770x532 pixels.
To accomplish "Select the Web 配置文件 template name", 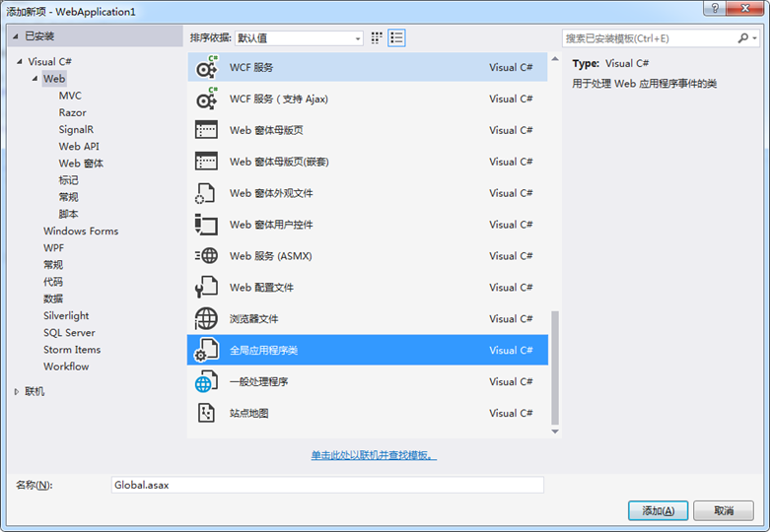I will (x=261, y=288).
